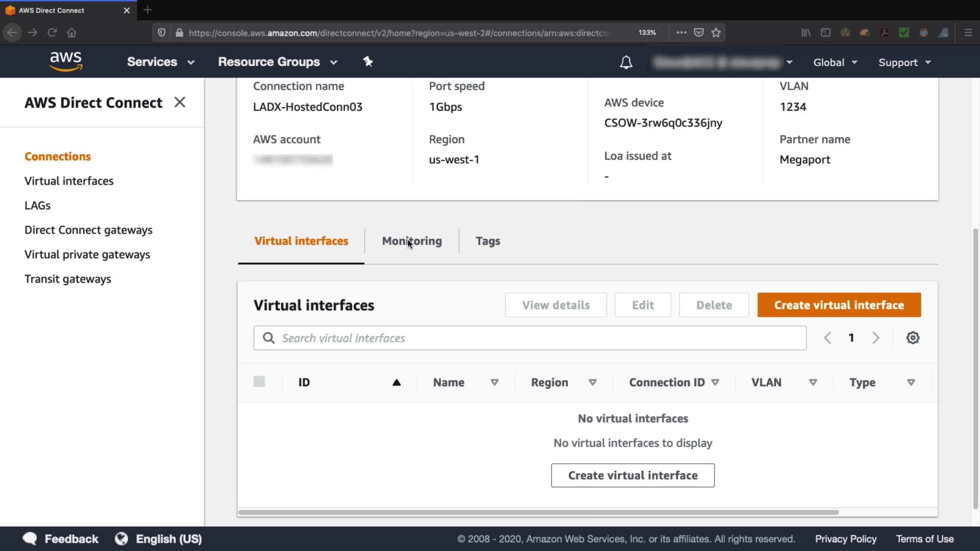The width and height of the screenshot is (980, 551).
Task: Bookmark page with the star icon
Action: [716, 33]
